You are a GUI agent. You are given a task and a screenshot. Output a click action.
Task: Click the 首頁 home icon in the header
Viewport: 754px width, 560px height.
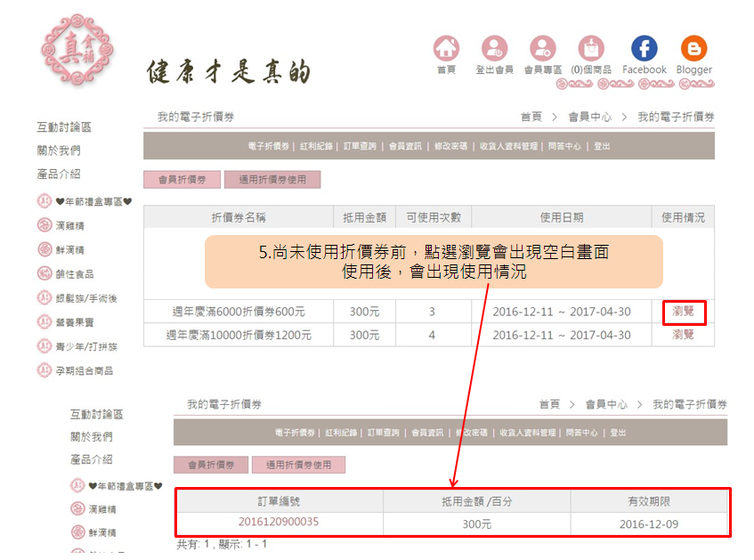pos(446,48)
